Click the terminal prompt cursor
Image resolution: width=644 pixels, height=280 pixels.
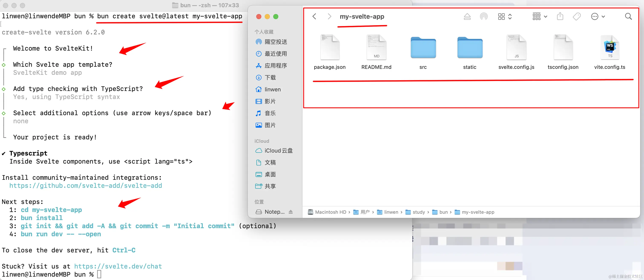(x=99, y=274)
